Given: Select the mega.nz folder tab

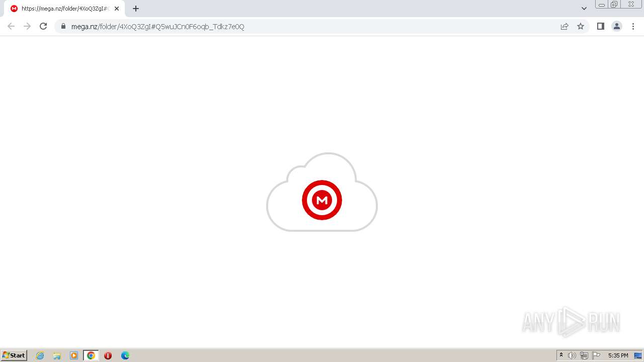Looking at the screenshot, I should 64,9.
